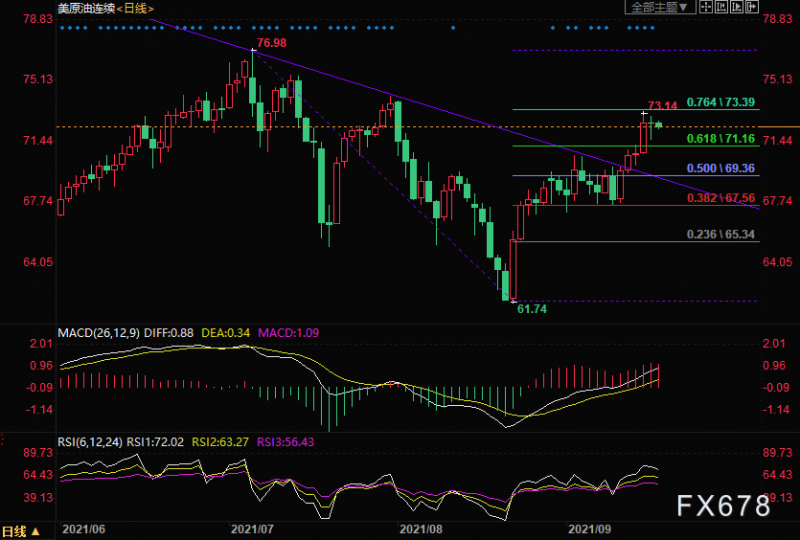Open the 全部主题 dropdown menu

(660, 7)
